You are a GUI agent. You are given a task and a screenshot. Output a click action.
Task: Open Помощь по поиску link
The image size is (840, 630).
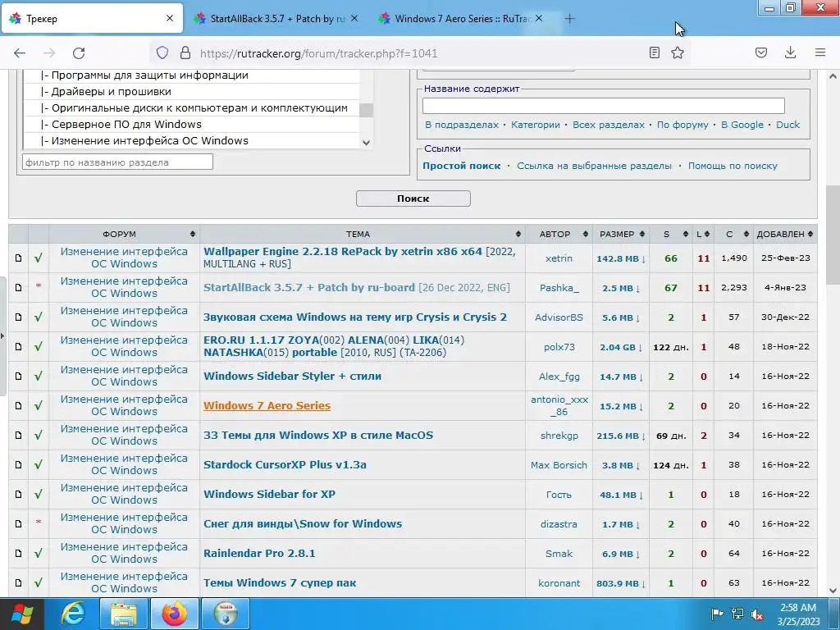733,166
